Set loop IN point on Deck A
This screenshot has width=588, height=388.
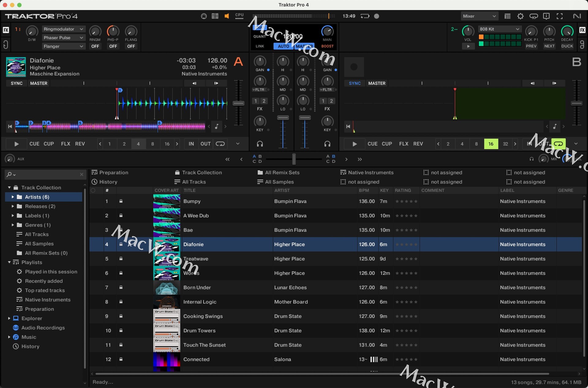[x=191, y=144]
